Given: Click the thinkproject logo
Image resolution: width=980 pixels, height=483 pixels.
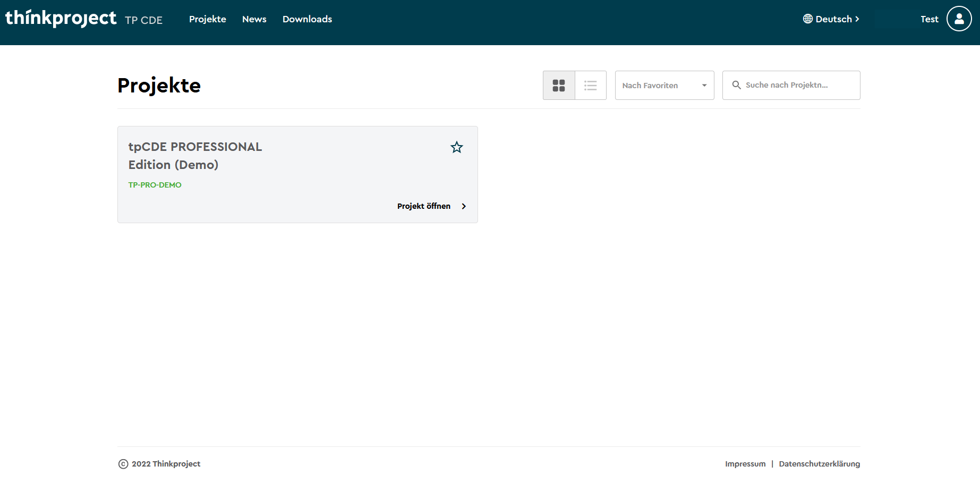Looking at the screenshot, I should (x=61, y=19).
